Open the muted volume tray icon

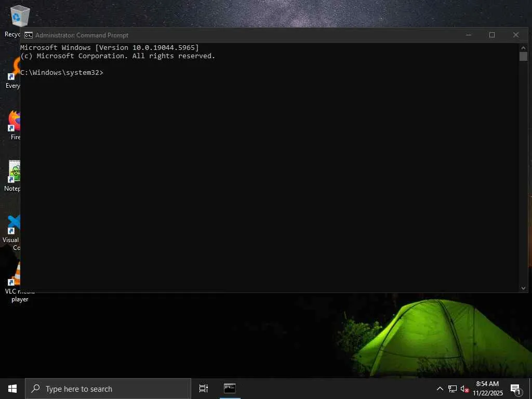[464, 389]
